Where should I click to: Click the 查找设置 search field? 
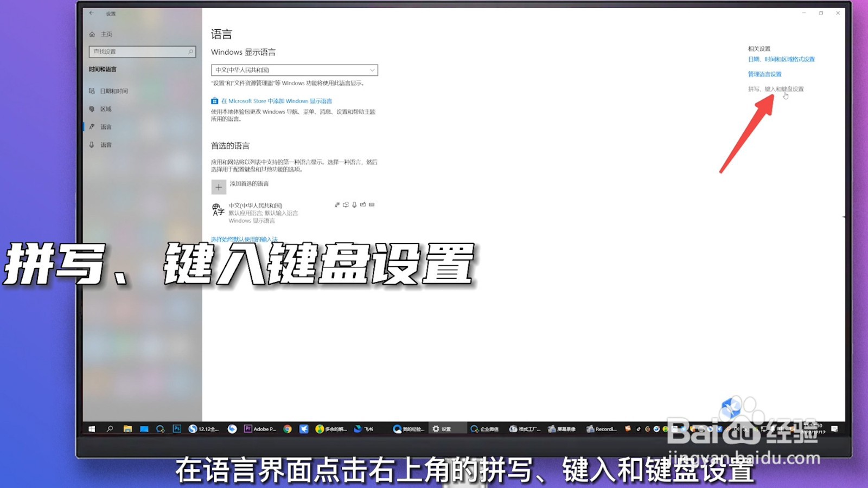tap(142, 52)
